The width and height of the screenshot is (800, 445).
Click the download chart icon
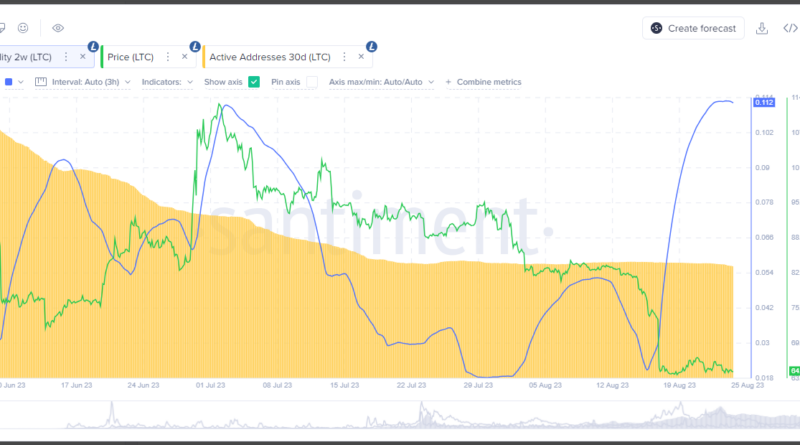click(763, 28)
